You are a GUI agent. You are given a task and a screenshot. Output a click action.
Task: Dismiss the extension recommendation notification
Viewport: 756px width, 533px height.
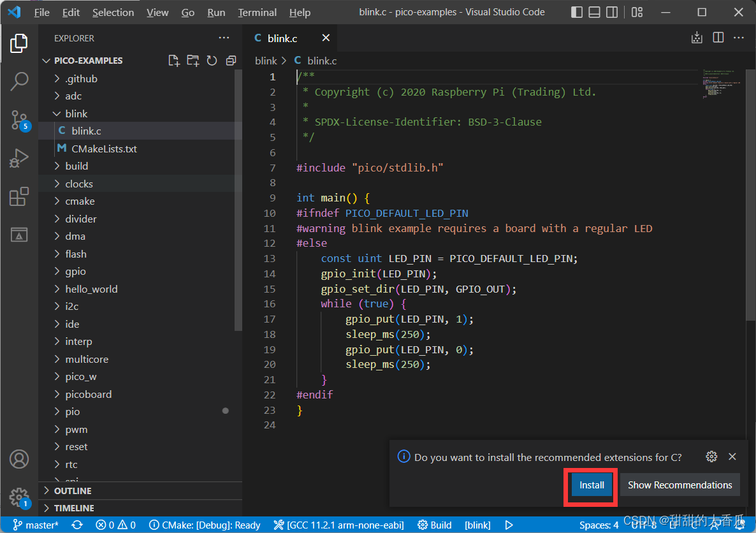click(x=732, y=456)
